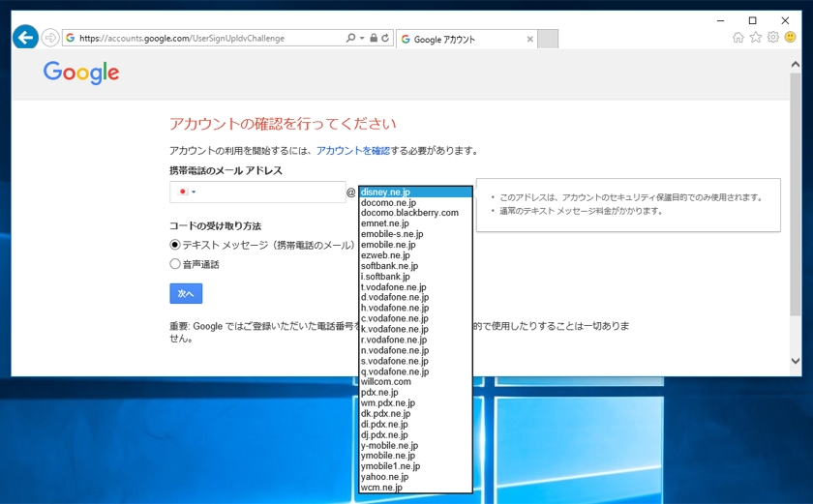
Task: Select docomo.blackberry.com from the domain list
Action: (415, 213)
